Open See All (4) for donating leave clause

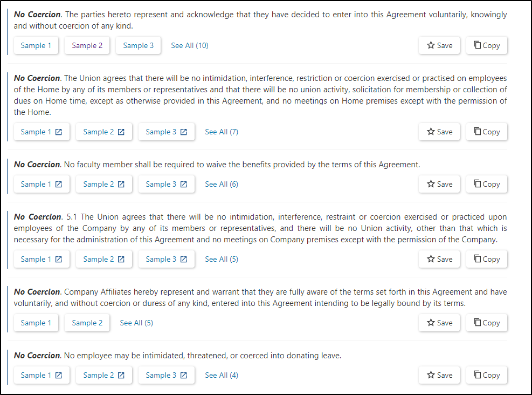[x=222, y=375]
